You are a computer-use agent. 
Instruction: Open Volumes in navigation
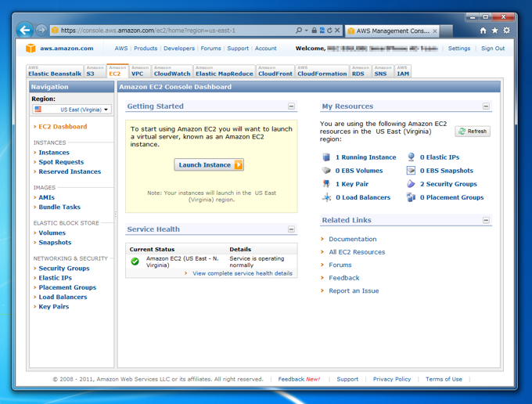pos(52,233)
